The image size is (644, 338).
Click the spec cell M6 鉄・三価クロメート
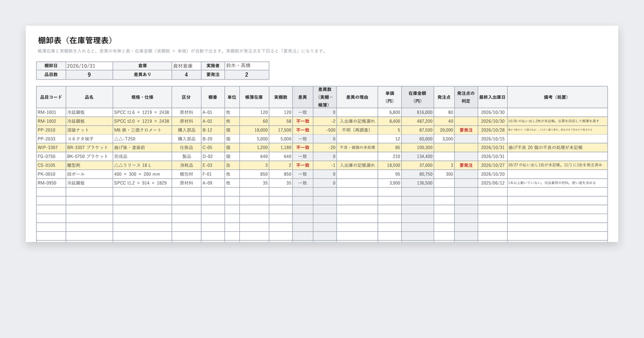[142, 130]
